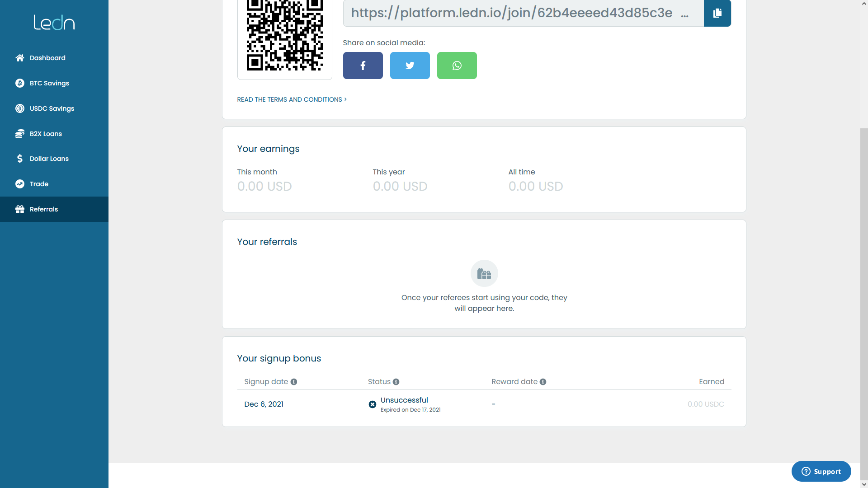Share referral via WhatsApp
868x488 pixels.
click(457, 66)
